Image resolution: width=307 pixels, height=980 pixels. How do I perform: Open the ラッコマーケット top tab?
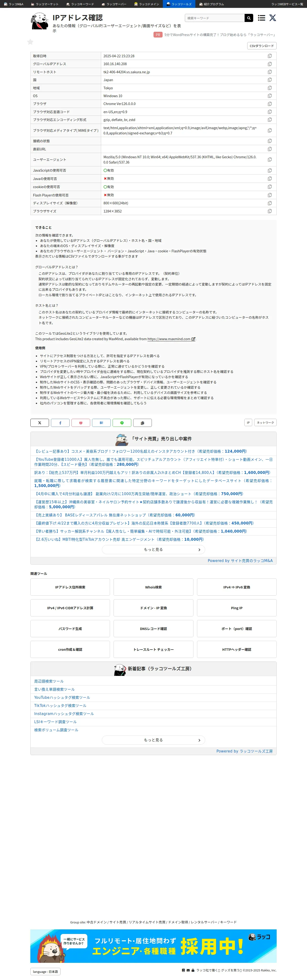click(x=45, y=4)
